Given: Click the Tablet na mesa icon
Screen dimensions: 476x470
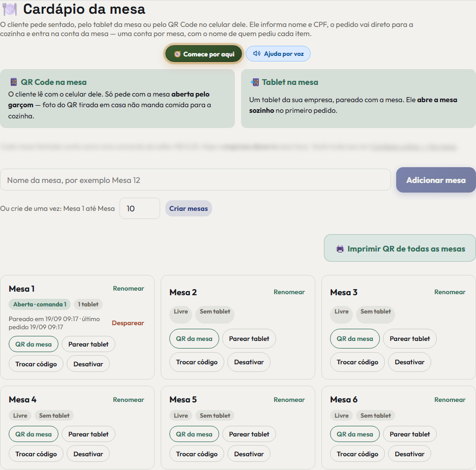Looking at the screenshot, I should coord(255,82).
